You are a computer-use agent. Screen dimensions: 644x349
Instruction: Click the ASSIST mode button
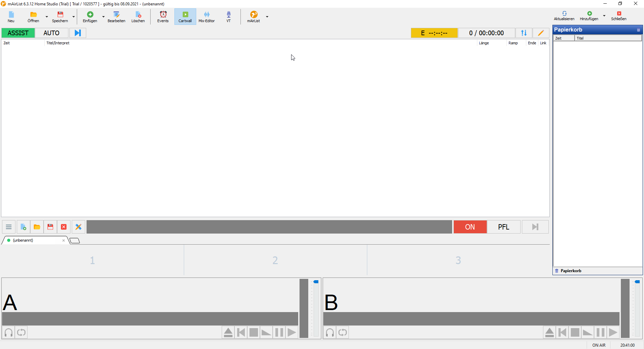coord(18,33)
